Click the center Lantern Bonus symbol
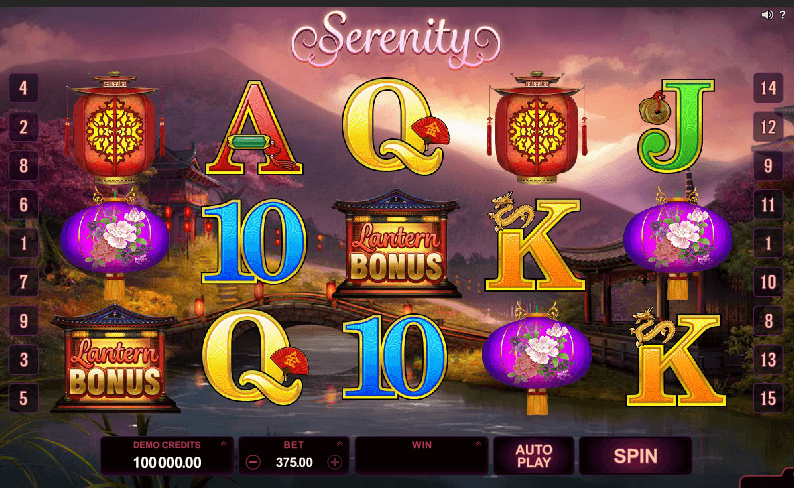The width and height of the screenshot is (794, 488). (396, 243)
